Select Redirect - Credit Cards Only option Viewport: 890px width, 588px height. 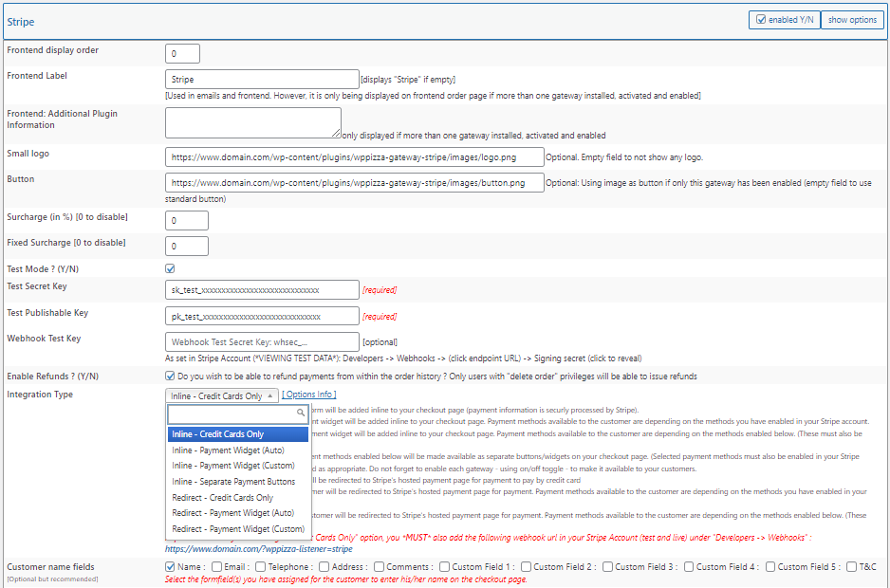[238, 497]
